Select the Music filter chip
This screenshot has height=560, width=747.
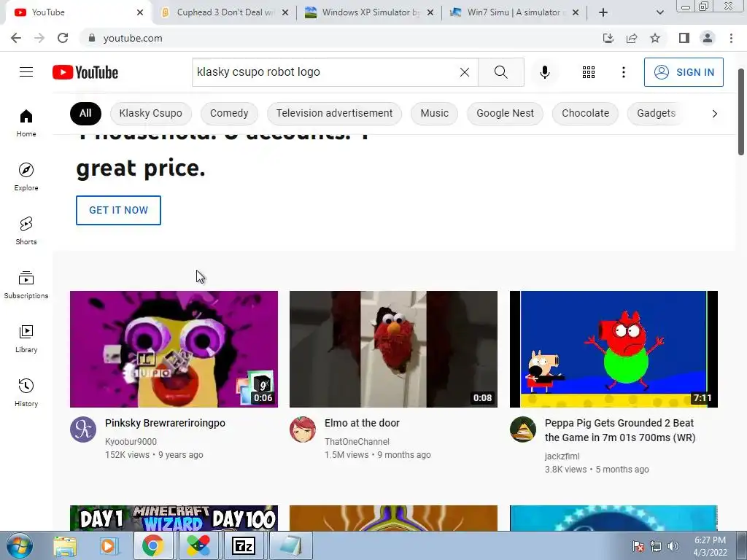pos(435,113)
